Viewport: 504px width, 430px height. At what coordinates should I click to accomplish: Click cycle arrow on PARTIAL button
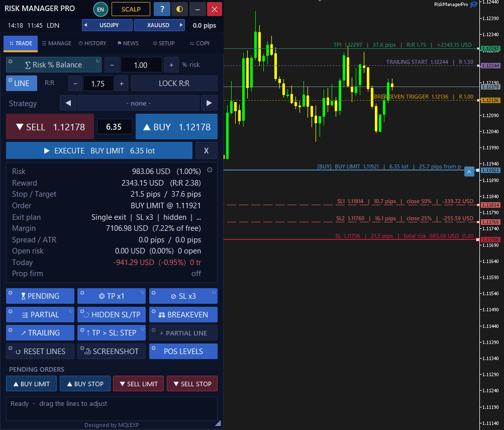tap(71, 311)
